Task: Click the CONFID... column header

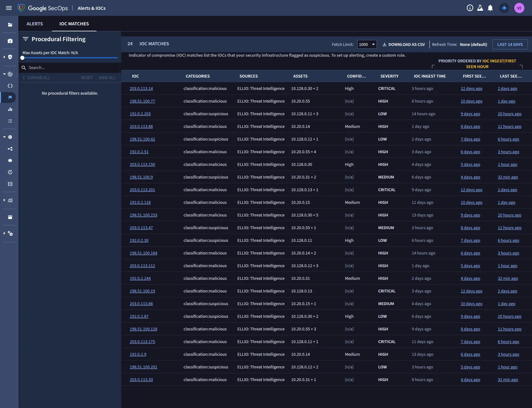Action: [356, 76]
